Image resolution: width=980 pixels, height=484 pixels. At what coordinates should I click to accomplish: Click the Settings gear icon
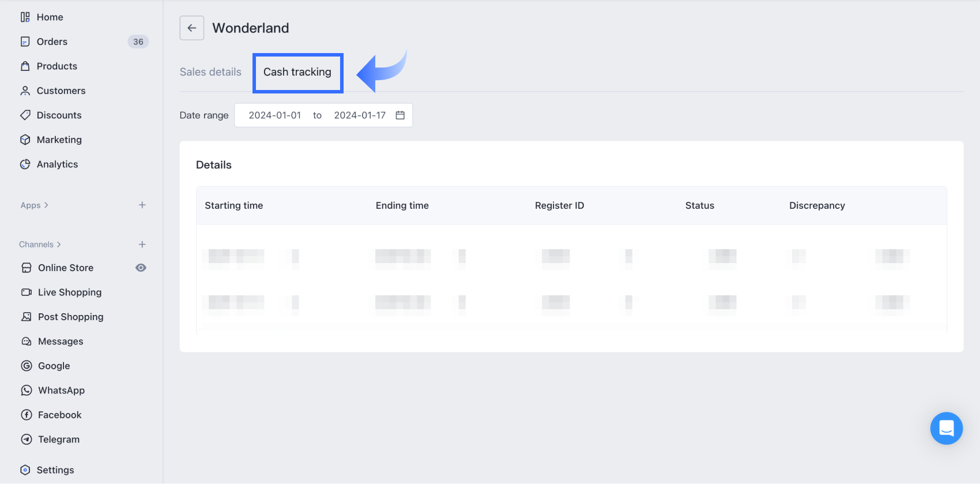pos(25,470)
